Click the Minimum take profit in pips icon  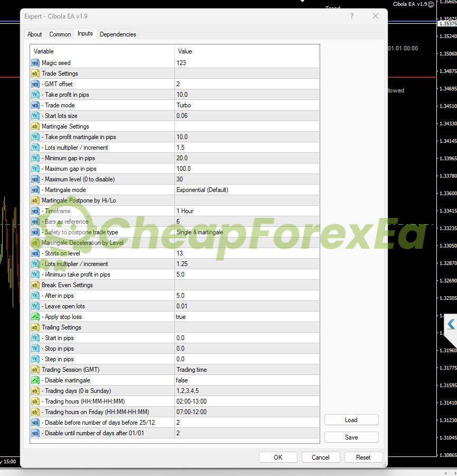pyautogui.click(x=35, y=274)
